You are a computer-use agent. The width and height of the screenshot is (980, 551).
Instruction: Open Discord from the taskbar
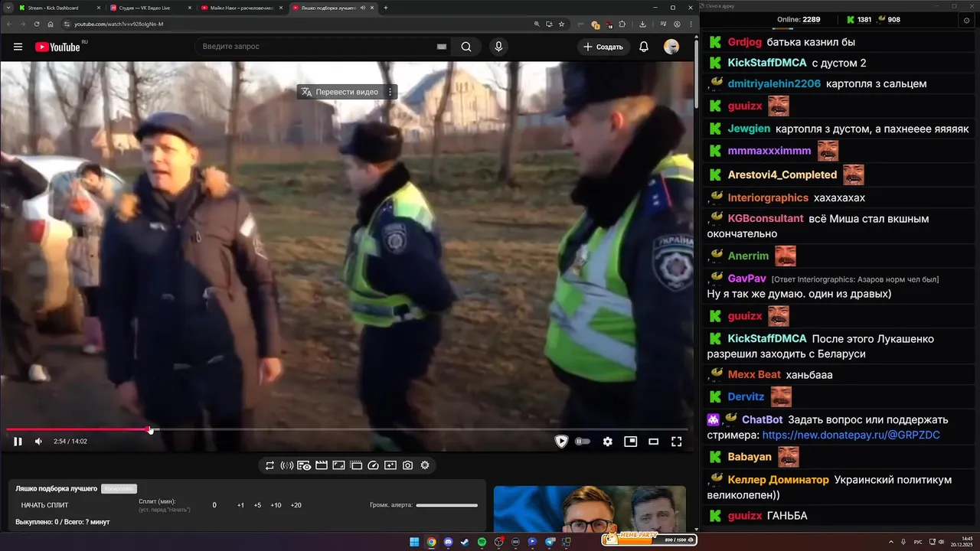pyautogui.click(x=448, y=542)
